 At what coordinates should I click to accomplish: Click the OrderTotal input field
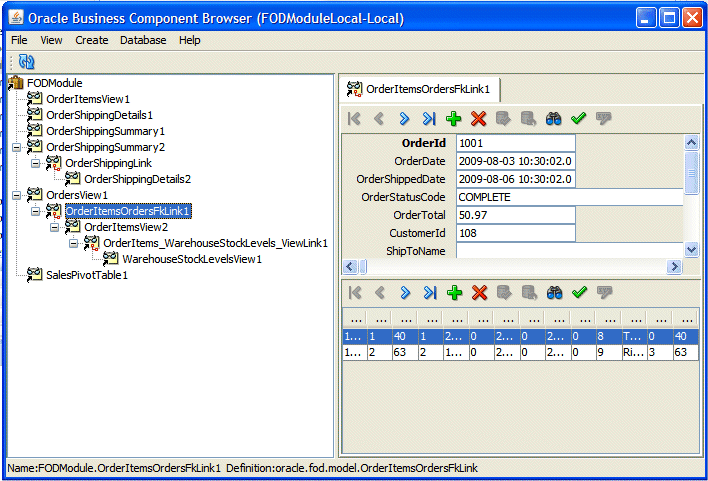(516, 215)
